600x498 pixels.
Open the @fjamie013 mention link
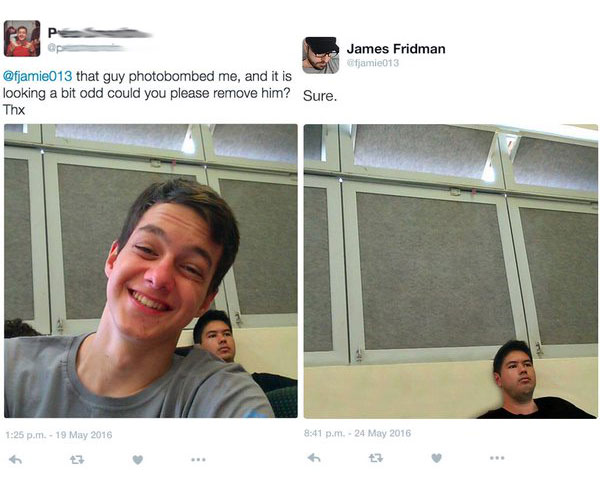tap(38, 76)
